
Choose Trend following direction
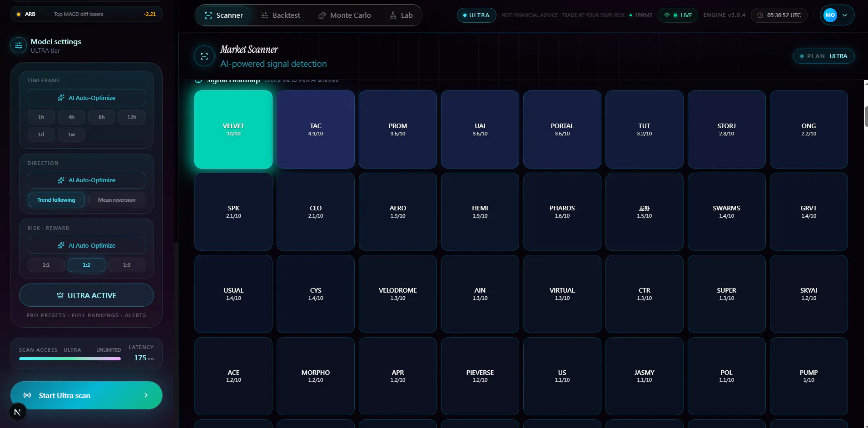click(56, 200)
